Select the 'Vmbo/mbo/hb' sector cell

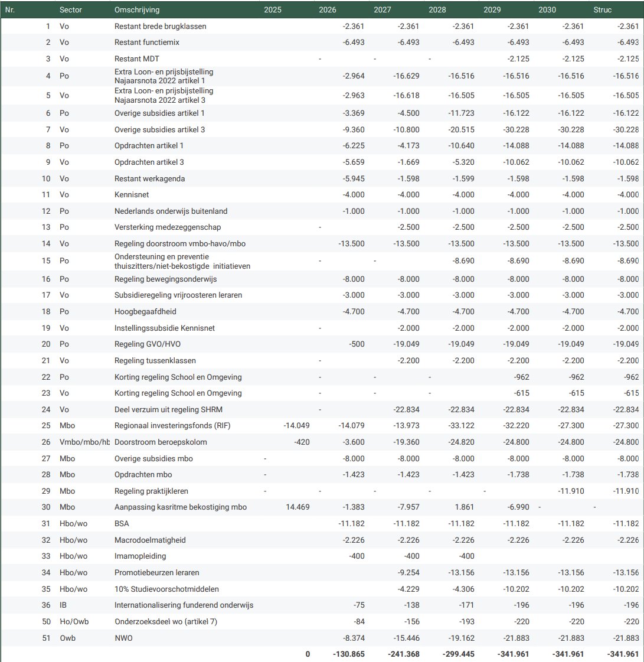point(84,442)
